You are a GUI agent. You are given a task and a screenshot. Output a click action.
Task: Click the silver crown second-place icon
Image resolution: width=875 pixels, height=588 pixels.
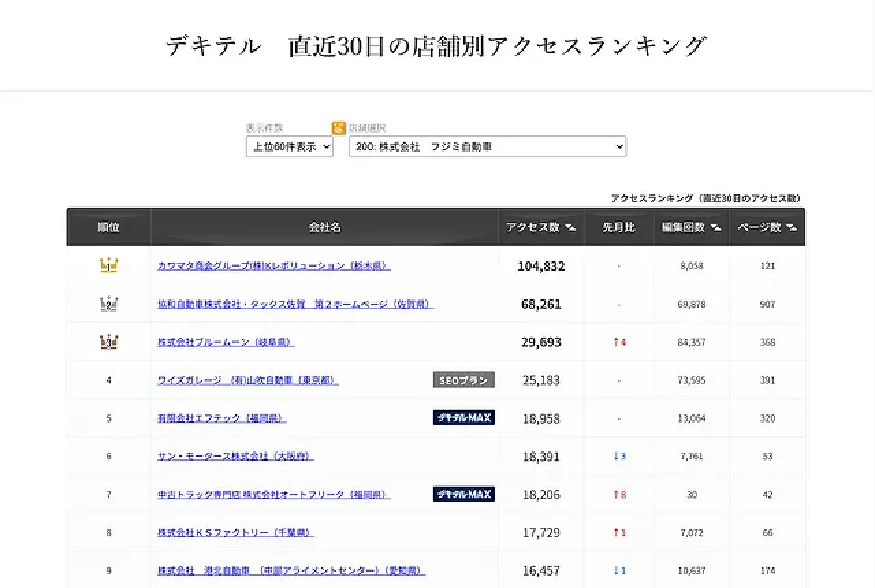pyautogui.click(x=108, y=304)
